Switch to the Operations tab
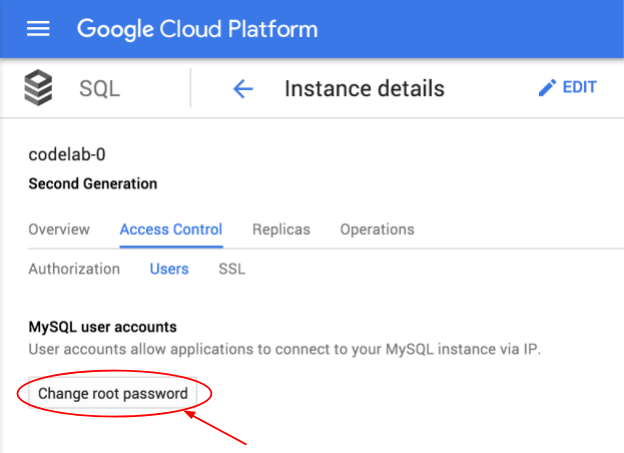 tap(377, 229)
